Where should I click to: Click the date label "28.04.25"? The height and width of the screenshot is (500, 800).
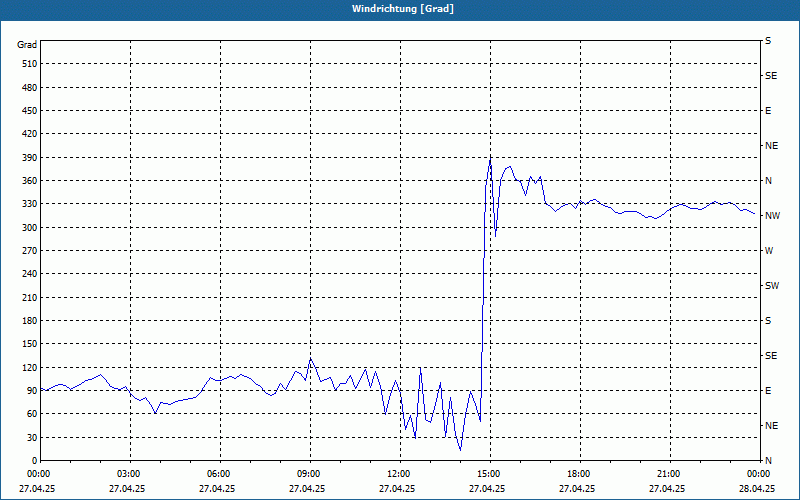point(757,489)
